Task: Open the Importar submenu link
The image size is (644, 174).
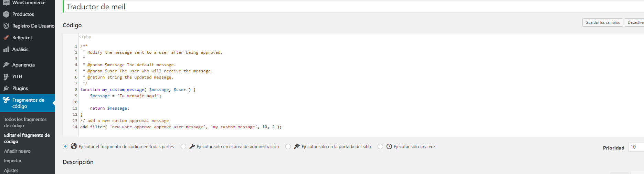Action: [x=13, y=161]
